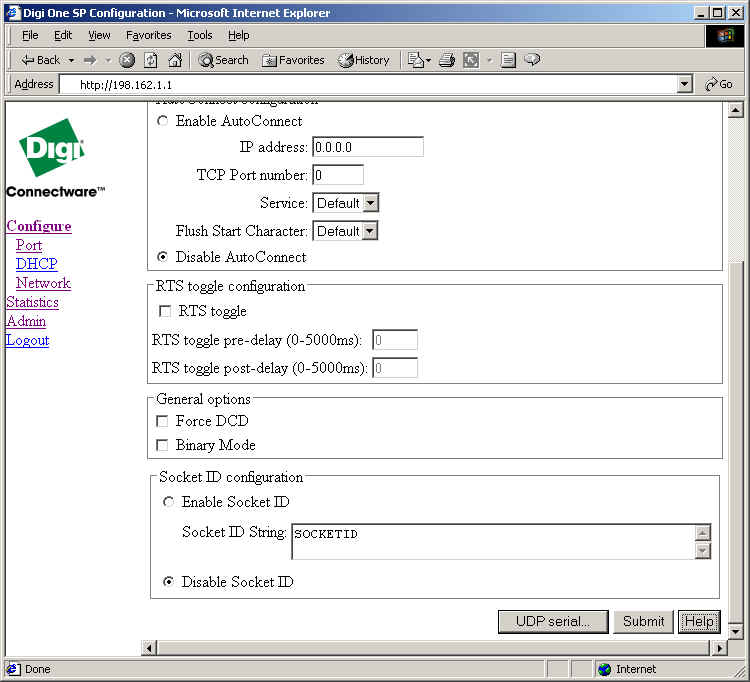The image size is (750, 682).
Task: Click the browser Stop icon
Action: [127, 60]
